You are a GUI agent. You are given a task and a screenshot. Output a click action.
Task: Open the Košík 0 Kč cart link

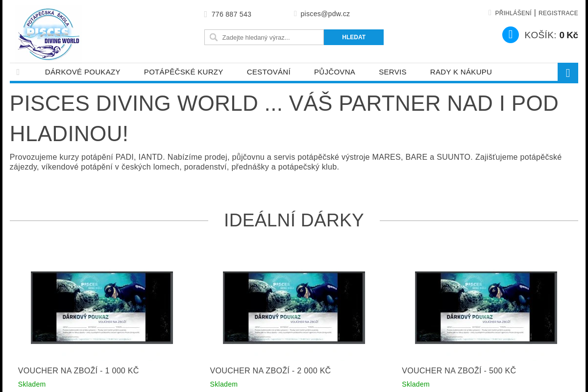(551, 35)
